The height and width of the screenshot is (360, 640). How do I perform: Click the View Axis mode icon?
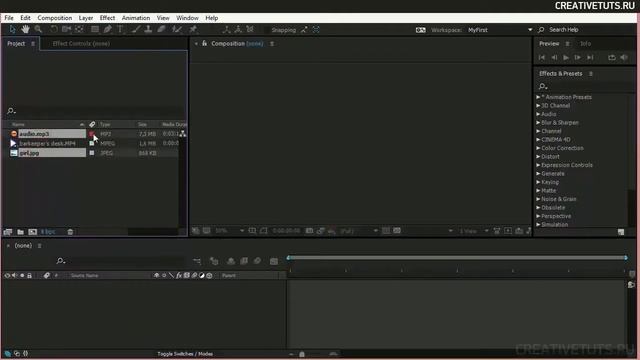tap(250, 29)
